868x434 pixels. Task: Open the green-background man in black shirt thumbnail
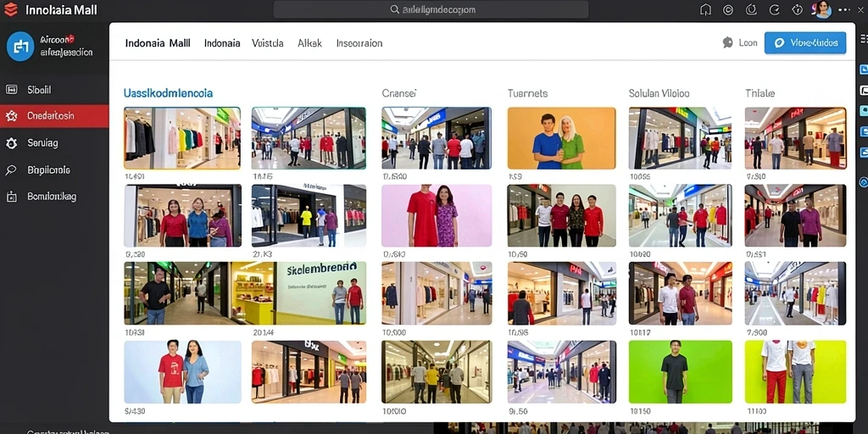coord(681,372)
